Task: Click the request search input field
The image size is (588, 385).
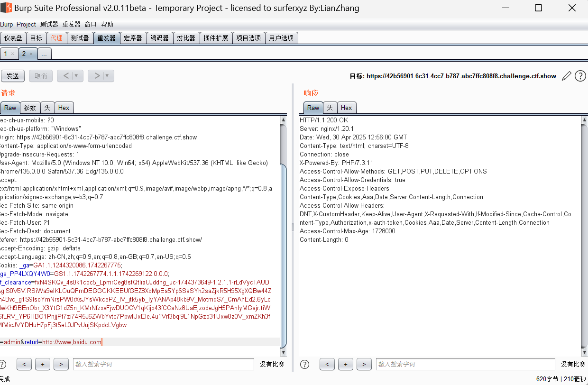Action: coord(164,364)
